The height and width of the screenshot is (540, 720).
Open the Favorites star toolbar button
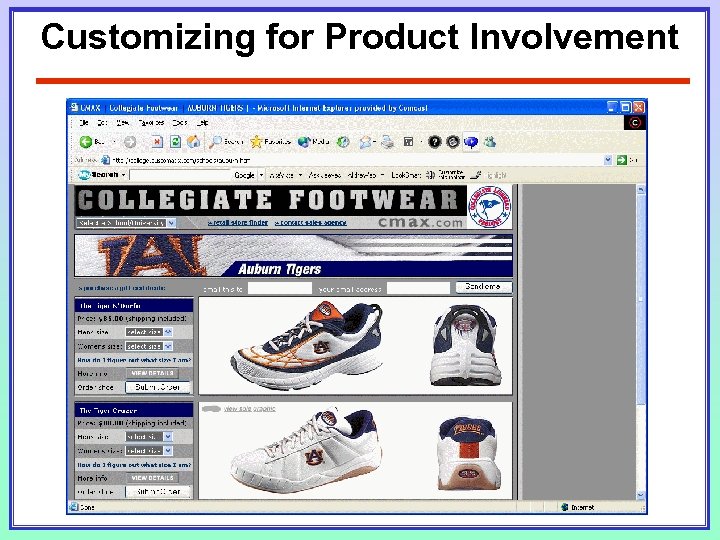pos(271,142)
